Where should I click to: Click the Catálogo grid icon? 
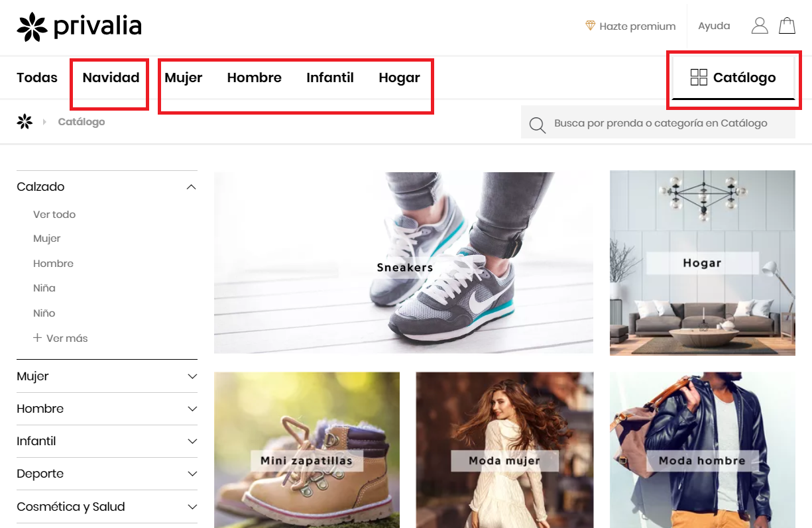pyautogui.click(x=699, y=78)
